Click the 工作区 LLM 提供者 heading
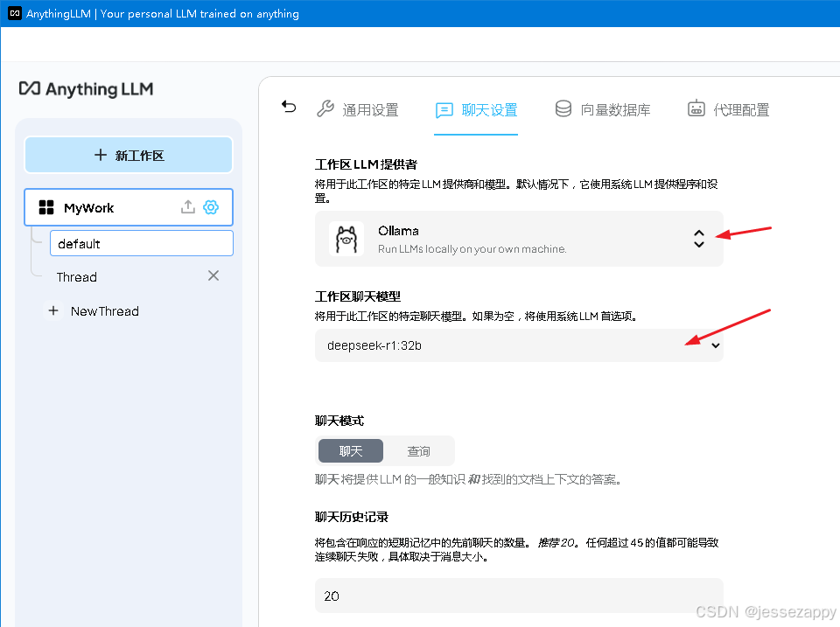840x627 pixels. pyautogui.click(x=366, y=164)
